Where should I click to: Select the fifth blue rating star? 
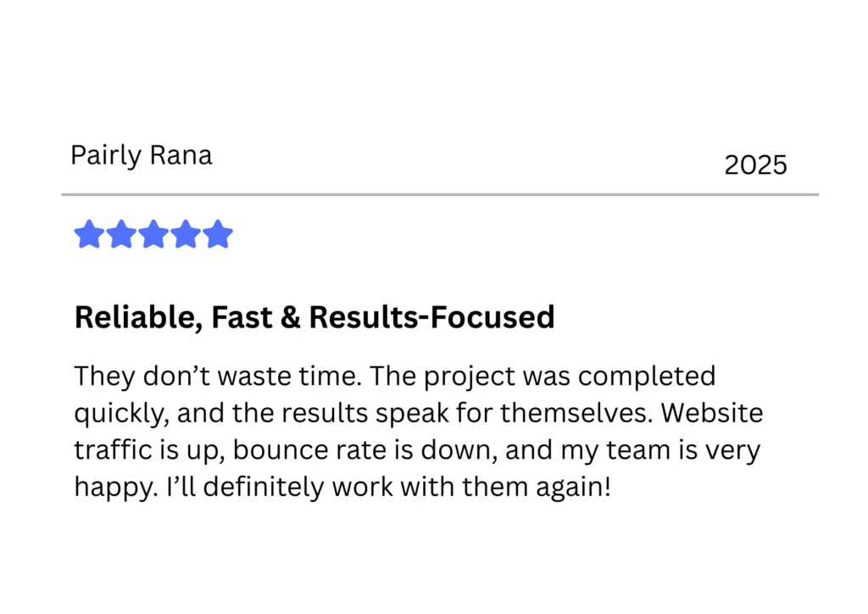(218, 233)
